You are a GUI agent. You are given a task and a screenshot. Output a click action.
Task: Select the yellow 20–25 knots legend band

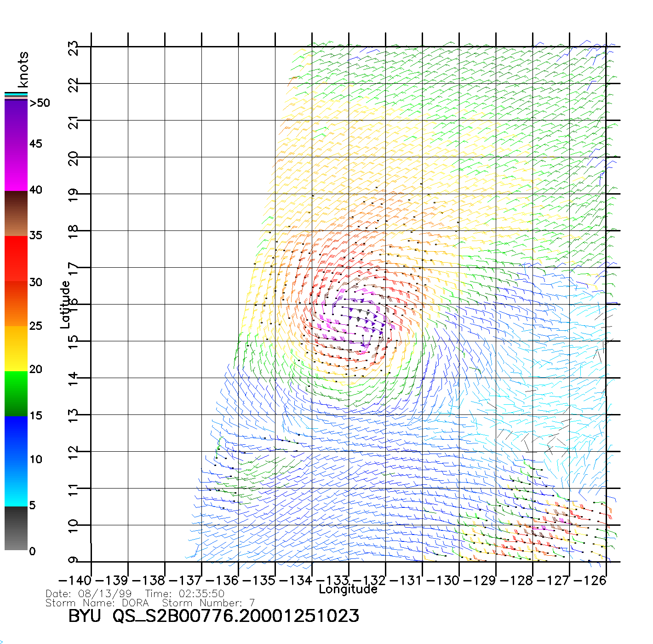(x=16, y=348)
